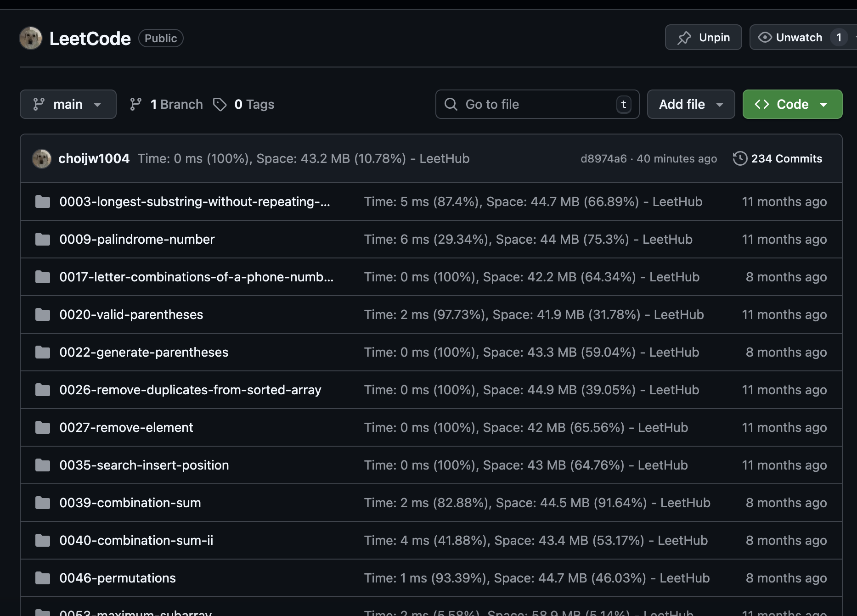This screenshot has height=616, width=857.
Task: Open the green Code dropdown button
Action: 792,104
